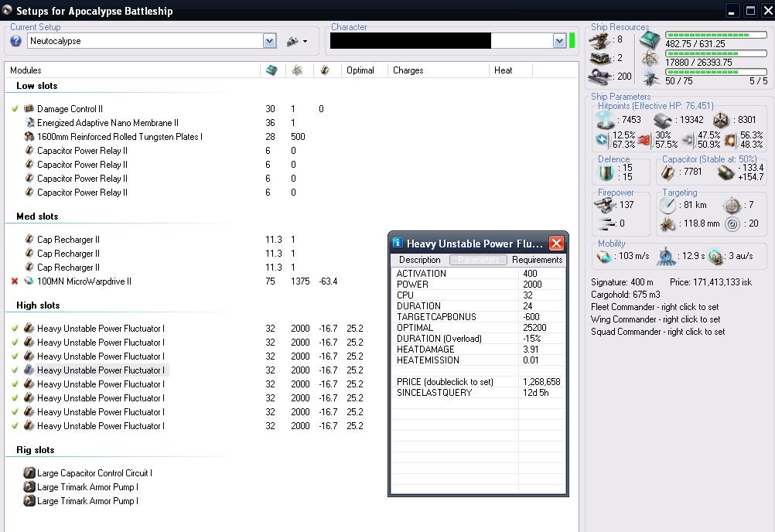Toggle checkmark of highlighted Heavy Unstable Power Fluctuator
This screenshot has width=775, height=532.
tap(15, 370)
